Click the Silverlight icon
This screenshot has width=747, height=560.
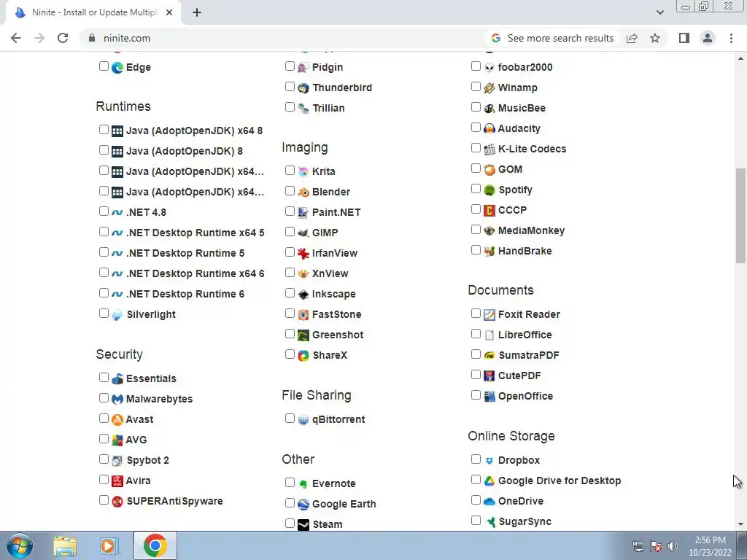point(117,315)
